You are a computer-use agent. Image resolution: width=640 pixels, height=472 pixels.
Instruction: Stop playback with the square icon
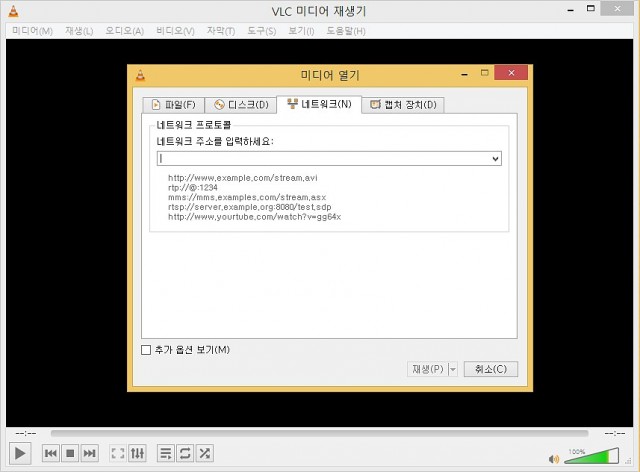(x=70, y=453)
